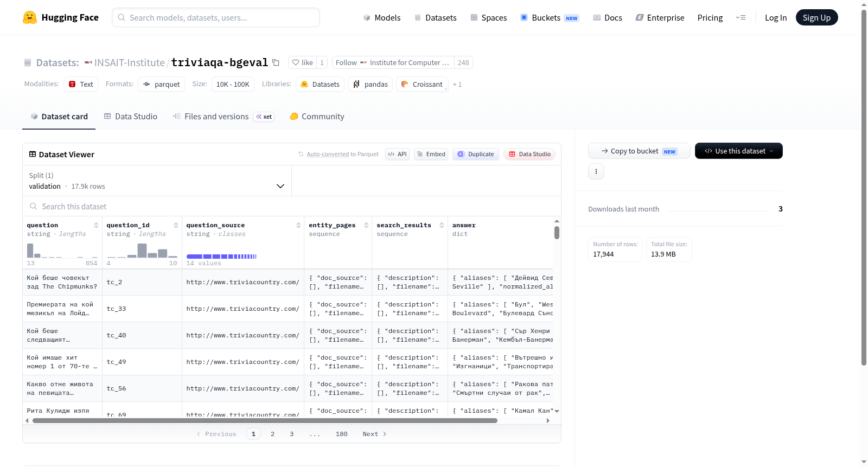Click the page vertical scrollbar

[x=864, y=187]
